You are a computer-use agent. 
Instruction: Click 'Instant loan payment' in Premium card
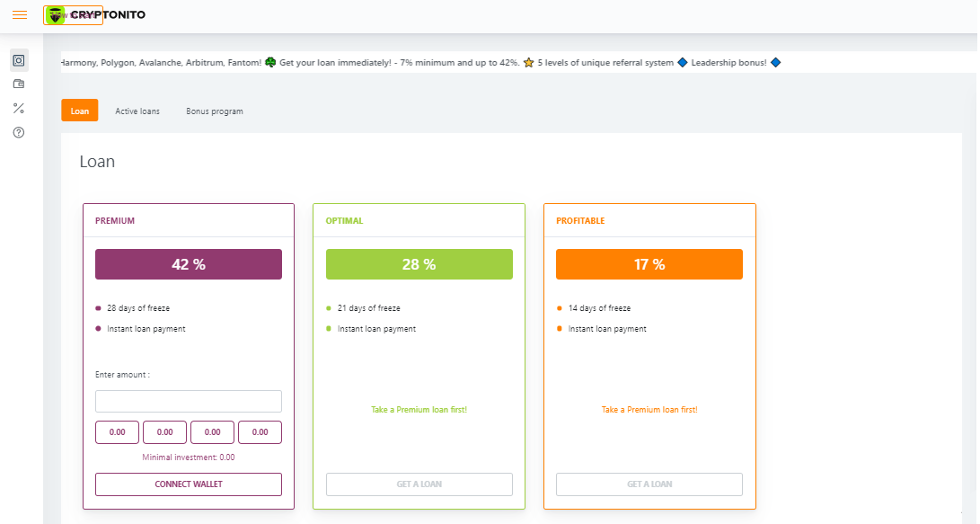point(146,329)
